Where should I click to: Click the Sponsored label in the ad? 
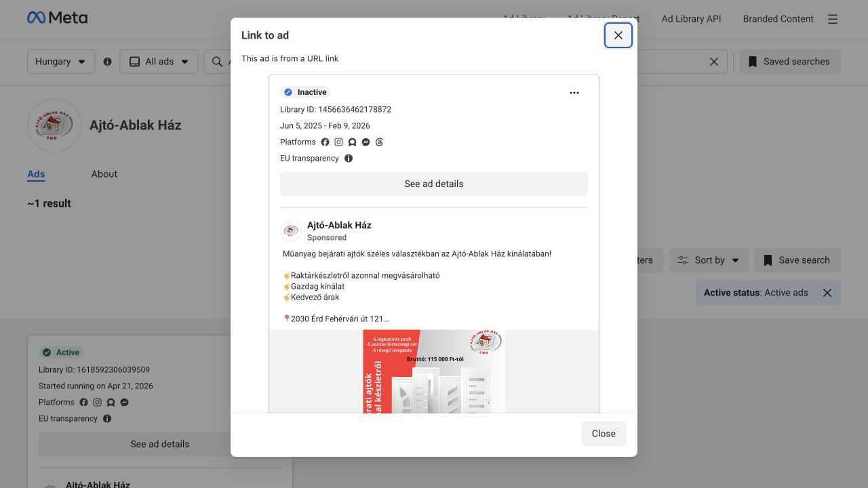[327, 238]
